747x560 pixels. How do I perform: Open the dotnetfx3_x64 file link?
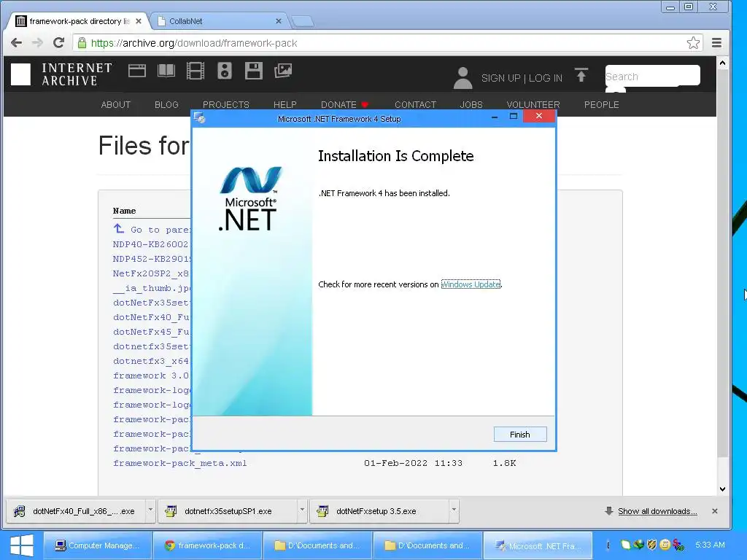tap(152, 361)
